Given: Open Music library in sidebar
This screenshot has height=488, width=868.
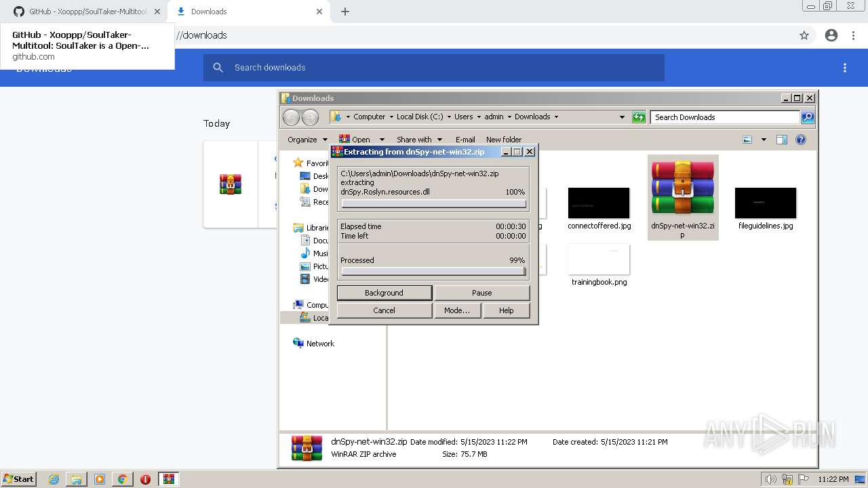Looking at the screenshot, I should (x=315, y=253).
